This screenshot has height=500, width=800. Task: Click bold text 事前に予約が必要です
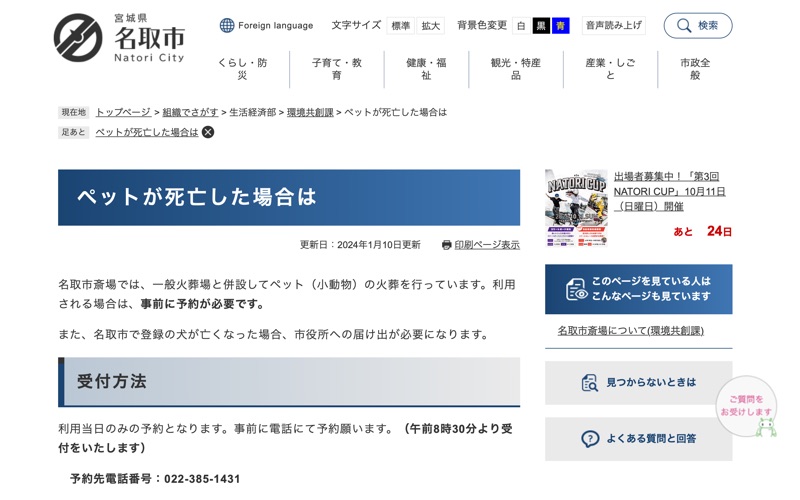point(203,304)
